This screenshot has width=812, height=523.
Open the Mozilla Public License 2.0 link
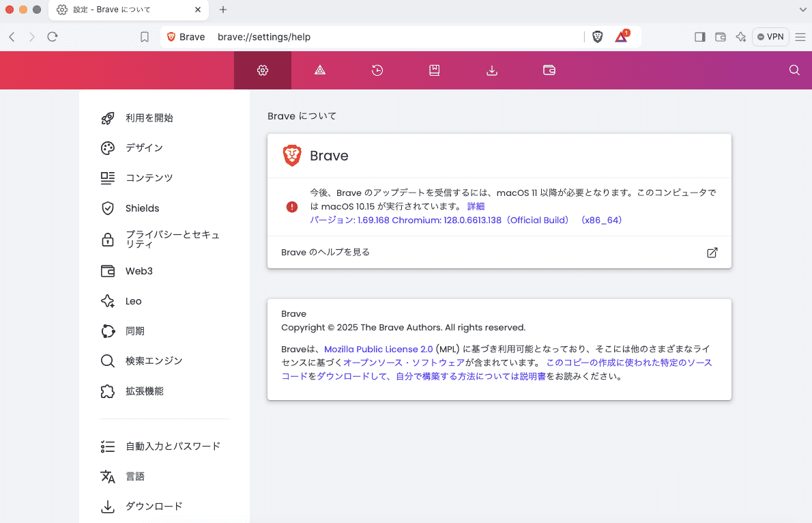point(378,348)
